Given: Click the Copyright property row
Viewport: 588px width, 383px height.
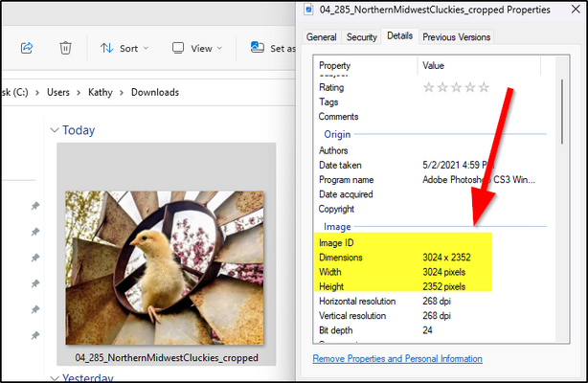Looking at the screenshot, I should click(x=435, y=209).
